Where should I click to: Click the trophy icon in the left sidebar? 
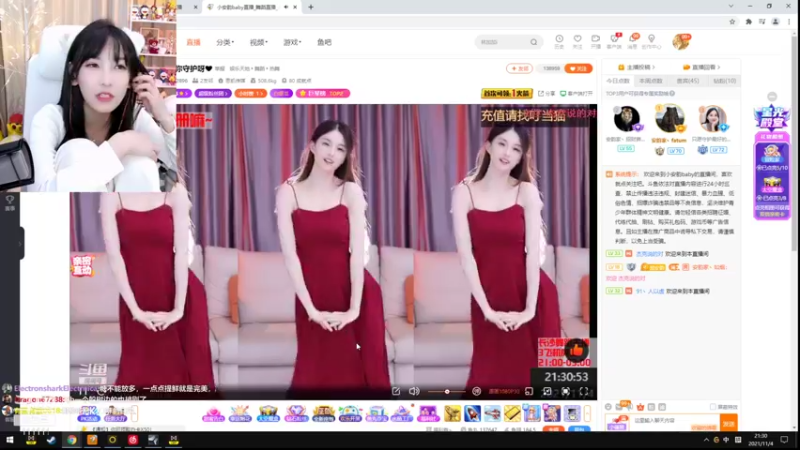point(10,201)
